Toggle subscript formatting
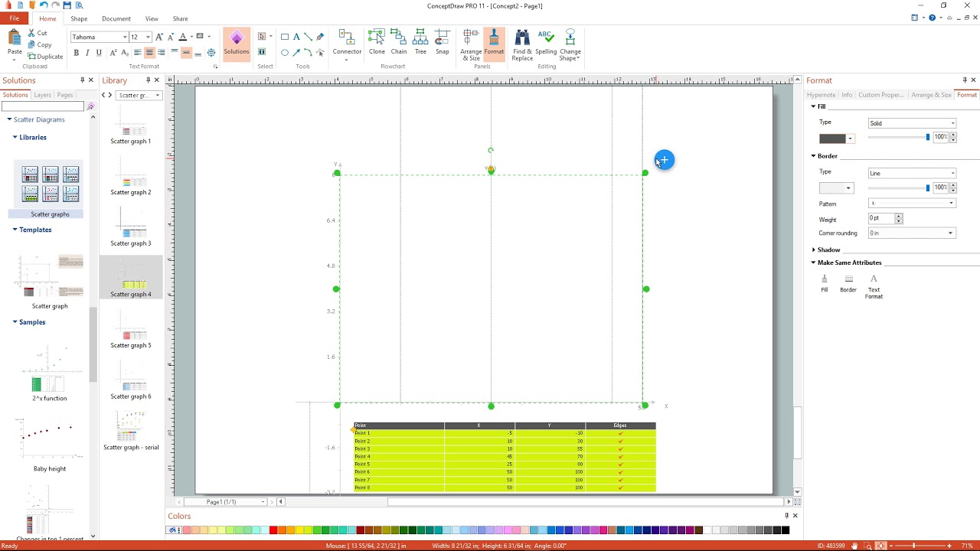 [x=124, y=53]
